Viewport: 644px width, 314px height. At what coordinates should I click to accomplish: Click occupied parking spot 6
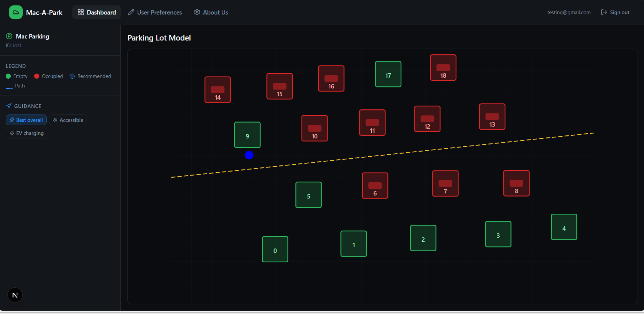click(375, 186)
